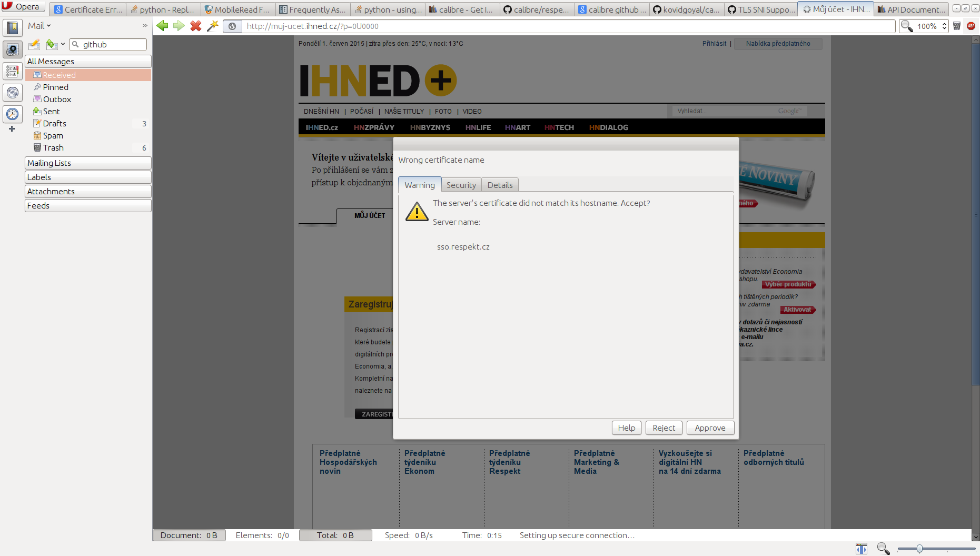
Task: Open the Web panel globe icon
Action: tap(13, 93)
